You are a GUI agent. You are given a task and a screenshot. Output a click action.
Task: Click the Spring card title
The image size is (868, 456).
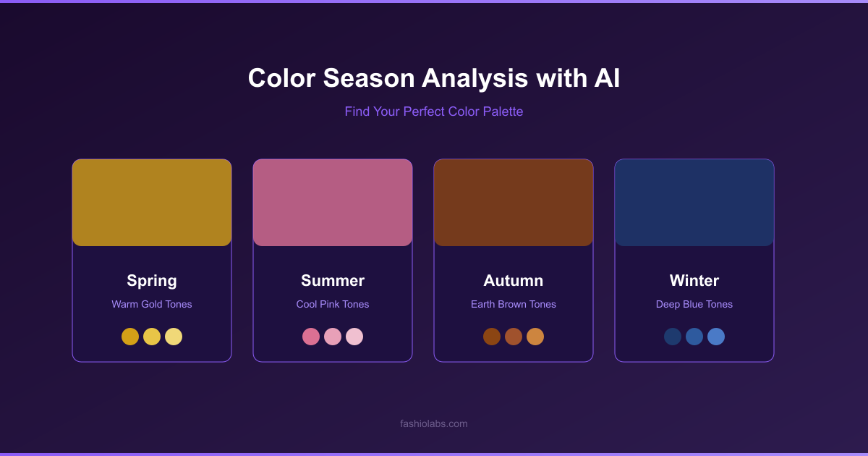pos(152,281)
